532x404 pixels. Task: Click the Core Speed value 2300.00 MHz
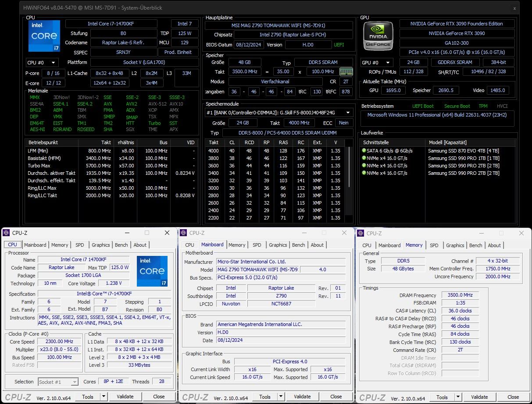click(60, 342)
